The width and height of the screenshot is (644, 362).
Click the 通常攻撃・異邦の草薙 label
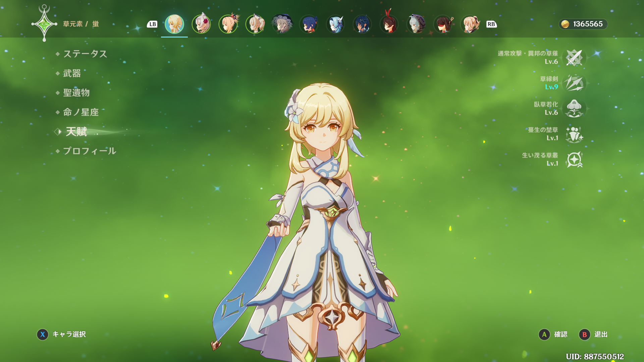(x=528, y=54)
